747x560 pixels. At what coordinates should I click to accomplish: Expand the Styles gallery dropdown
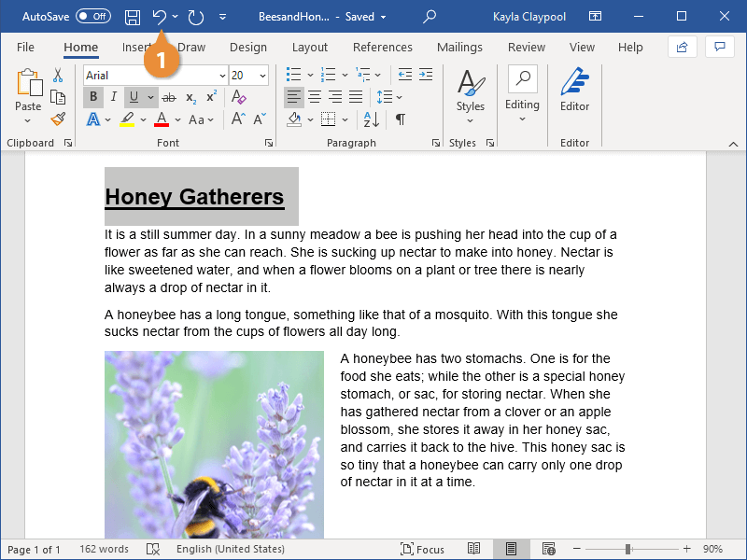(471, 93)
